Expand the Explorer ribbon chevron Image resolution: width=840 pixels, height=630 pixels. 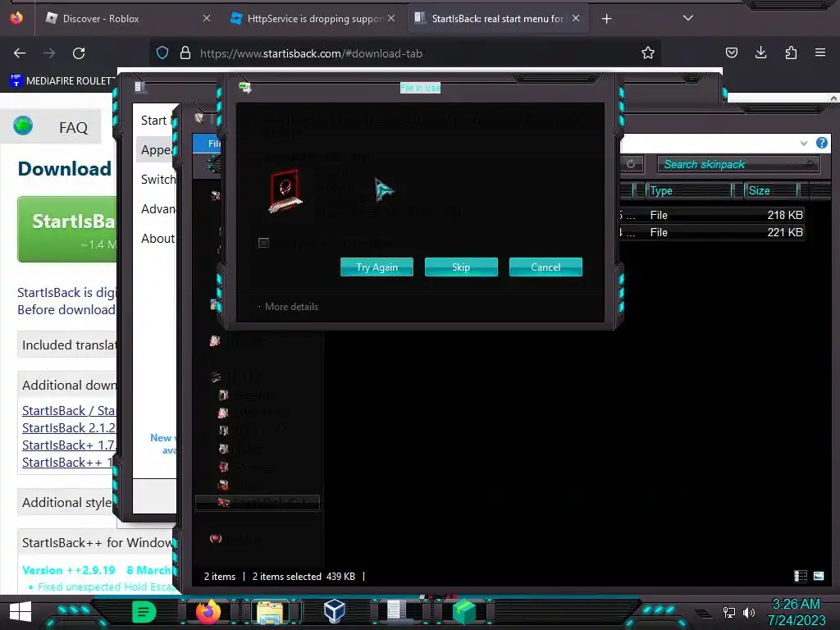804,143
